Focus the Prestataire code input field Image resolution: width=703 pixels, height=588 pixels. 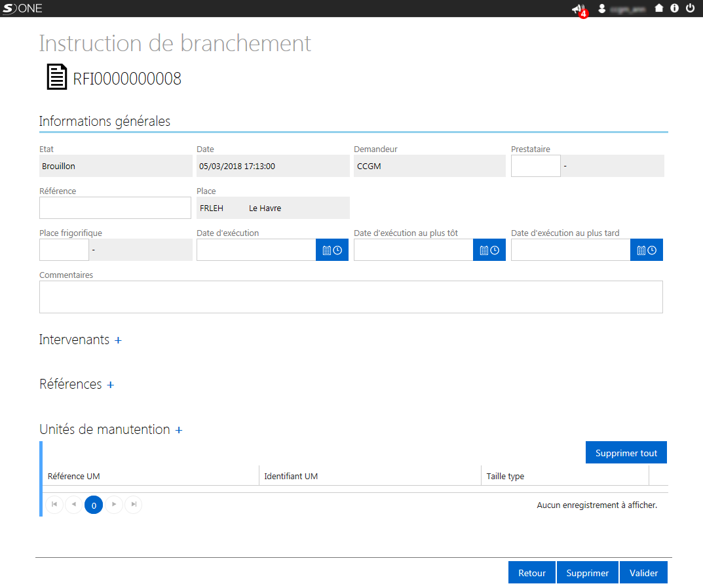tap(536, 166)
